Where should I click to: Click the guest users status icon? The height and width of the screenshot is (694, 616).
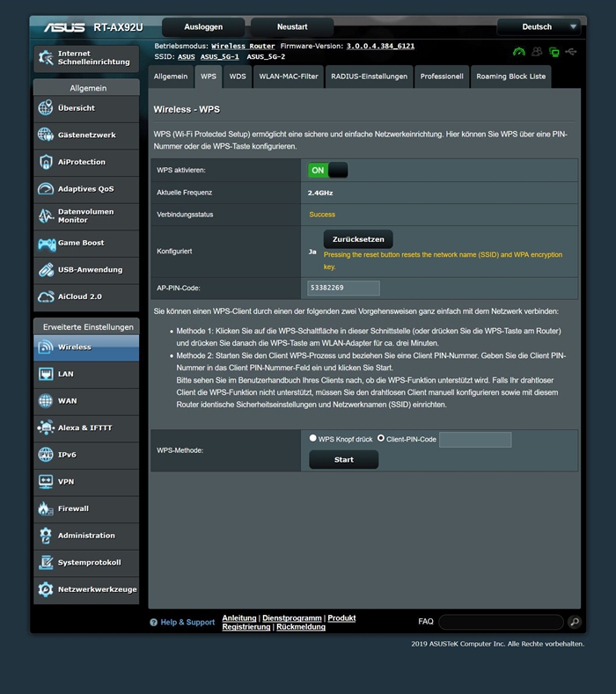click(537, 52)
